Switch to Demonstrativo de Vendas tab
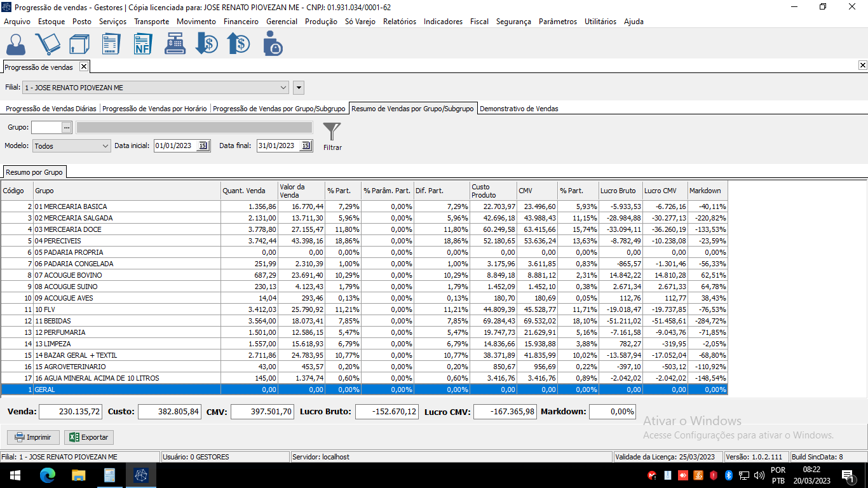This screenshot has height=488, width=868. click(x=519, y=109)
